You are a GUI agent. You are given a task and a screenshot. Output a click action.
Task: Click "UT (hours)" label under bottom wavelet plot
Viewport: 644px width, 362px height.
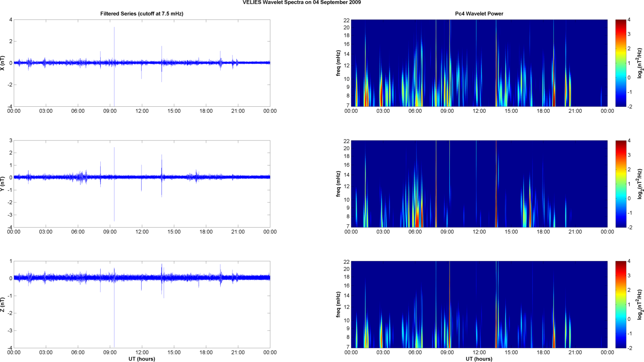479,359
